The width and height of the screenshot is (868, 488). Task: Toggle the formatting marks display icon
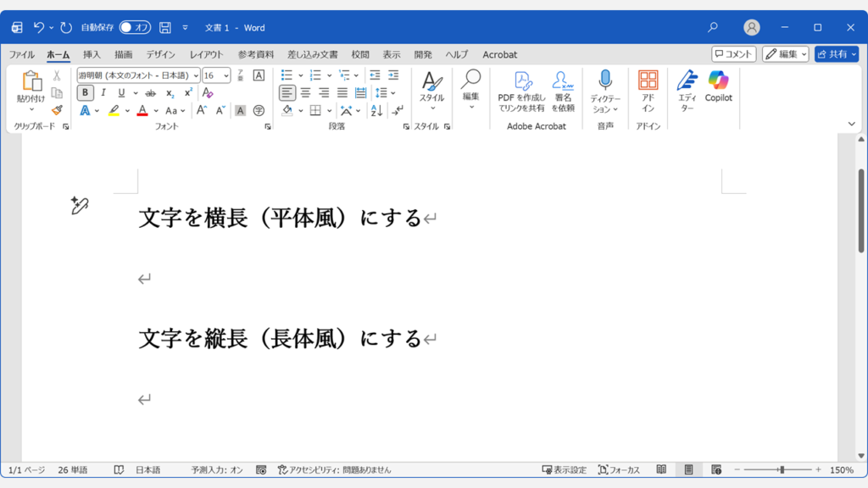398,111
